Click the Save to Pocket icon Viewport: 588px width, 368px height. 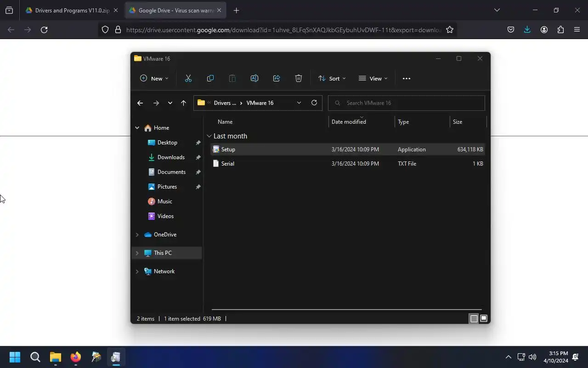[511, 29]
